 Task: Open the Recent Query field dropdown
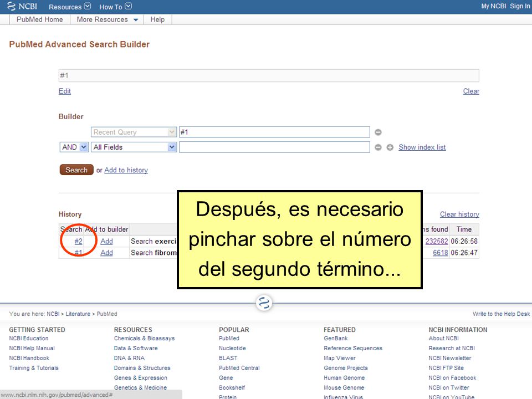click(134, 132)
